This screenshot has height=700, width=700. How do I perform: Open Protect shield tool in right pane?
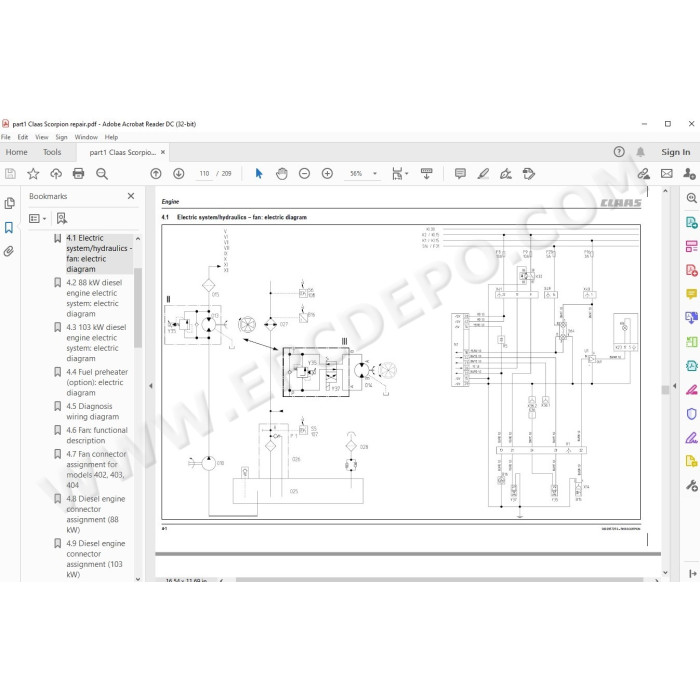point(691,414)
